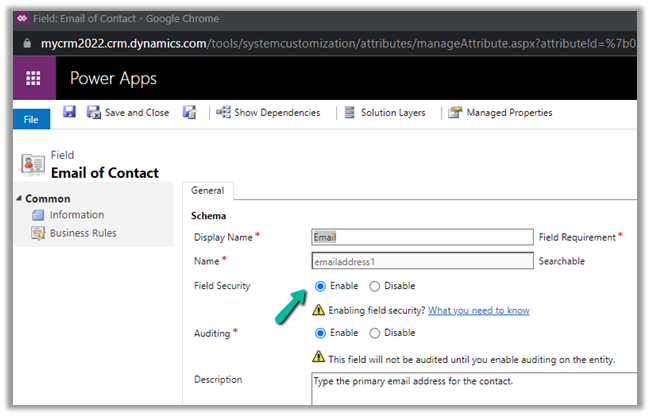The width and height of the screenshot is (650, 416).
Task: Click the Information icon in sidebar
Action: pos(38,215)
